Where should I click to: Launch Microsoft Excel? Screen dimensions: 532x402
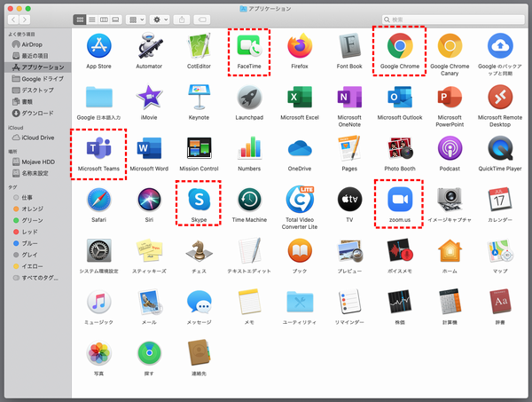tap(300, 98)
